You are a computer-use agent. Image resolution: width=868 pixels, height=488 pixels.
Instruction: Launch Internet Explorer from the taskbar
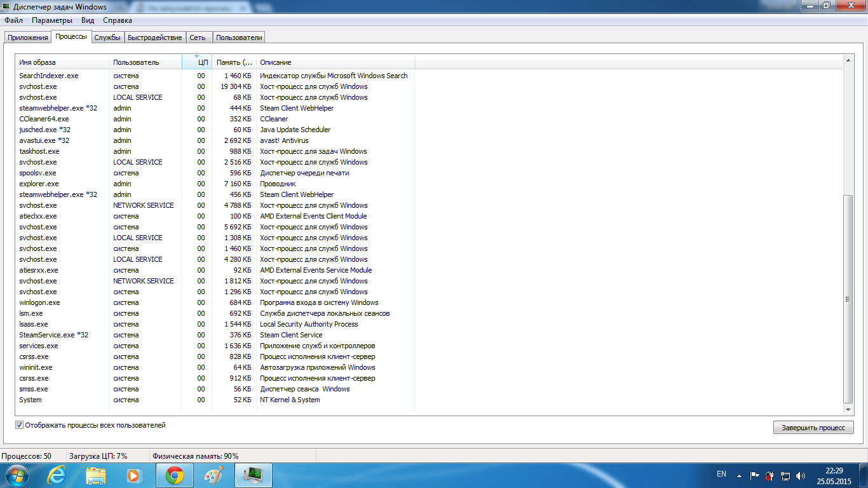point(57,475)
